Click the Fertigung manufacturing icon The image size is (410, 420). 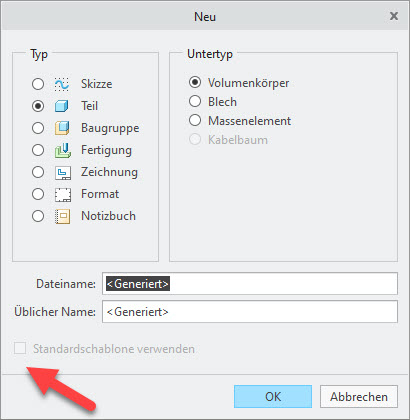coord(62,150)
